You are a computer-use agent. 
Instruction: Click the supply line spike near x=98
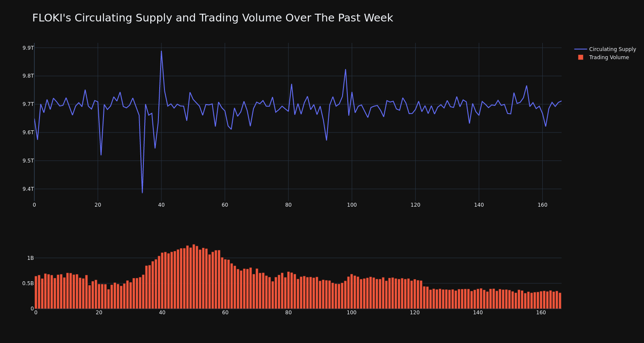point(346,69)
